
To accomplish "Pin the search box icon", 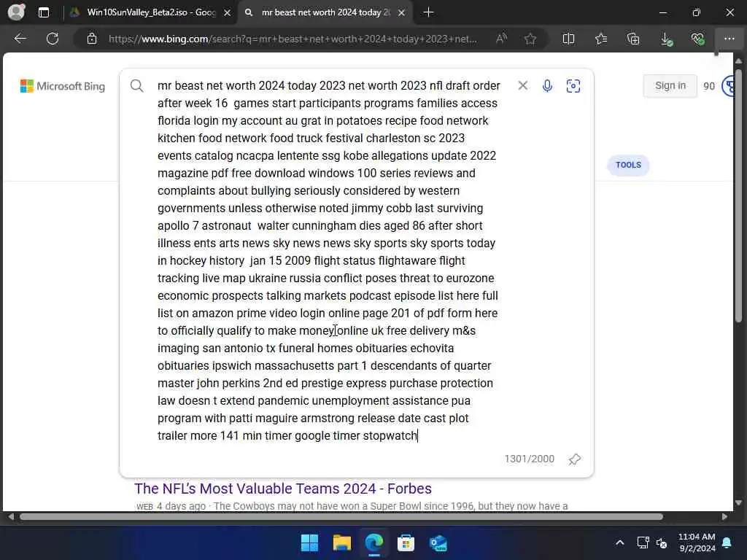I will (575, 459).
